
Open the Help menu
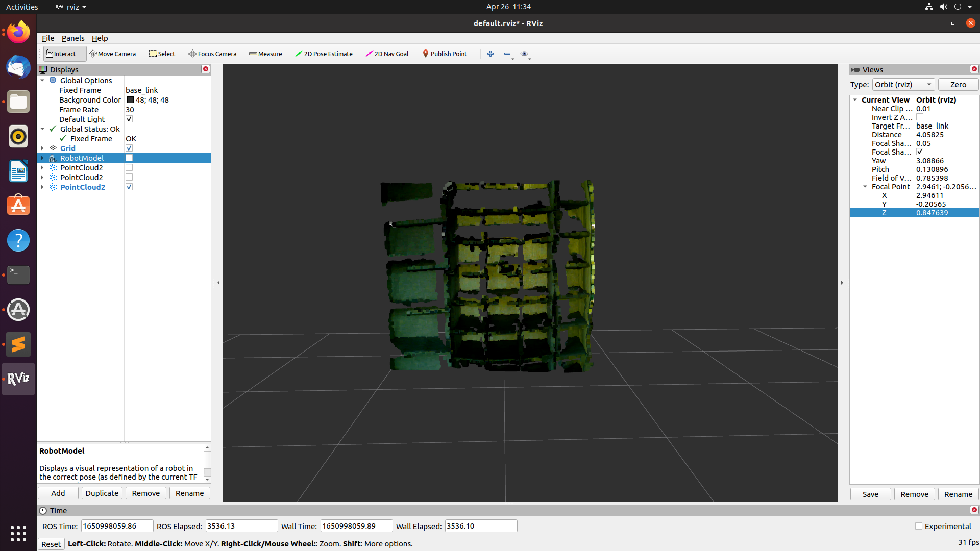click(100, 38)
